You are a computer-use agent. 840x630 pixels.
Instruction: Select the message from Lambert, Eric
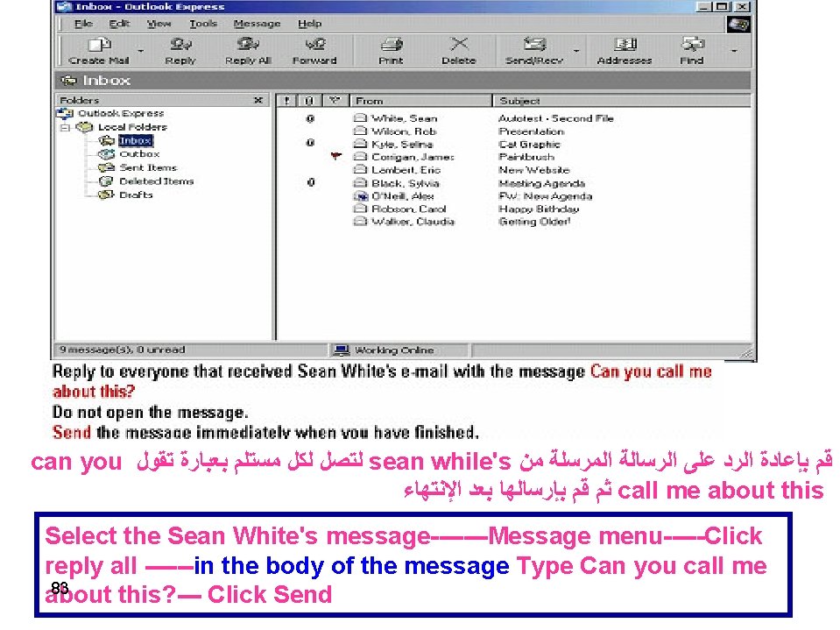[406, 170]
